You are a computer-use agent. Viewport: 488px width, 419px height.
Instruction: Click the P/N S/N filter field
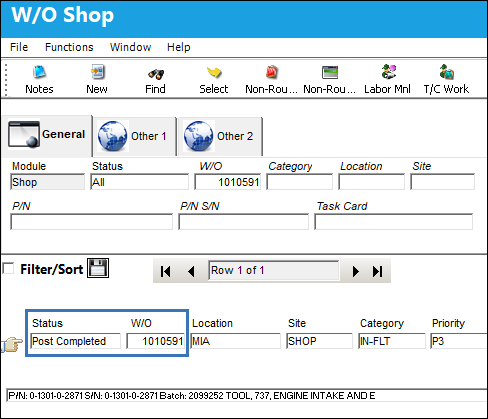click(243, 222)
